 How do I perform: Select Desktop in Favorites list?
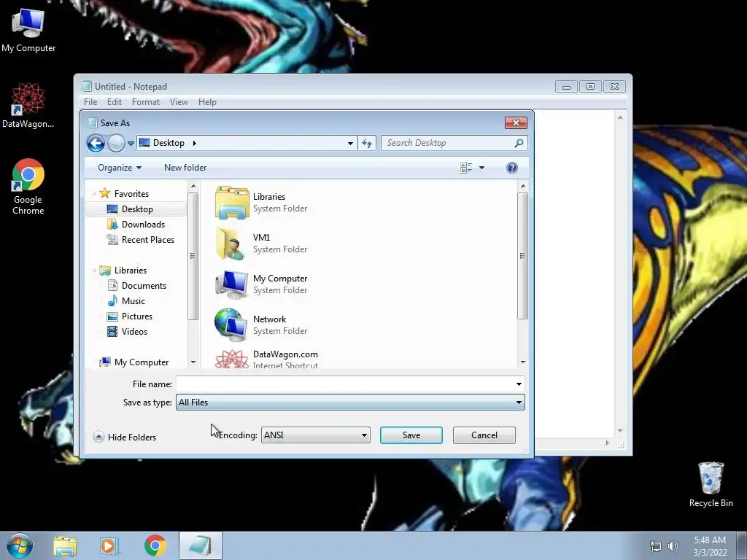[x=136, y=209]
